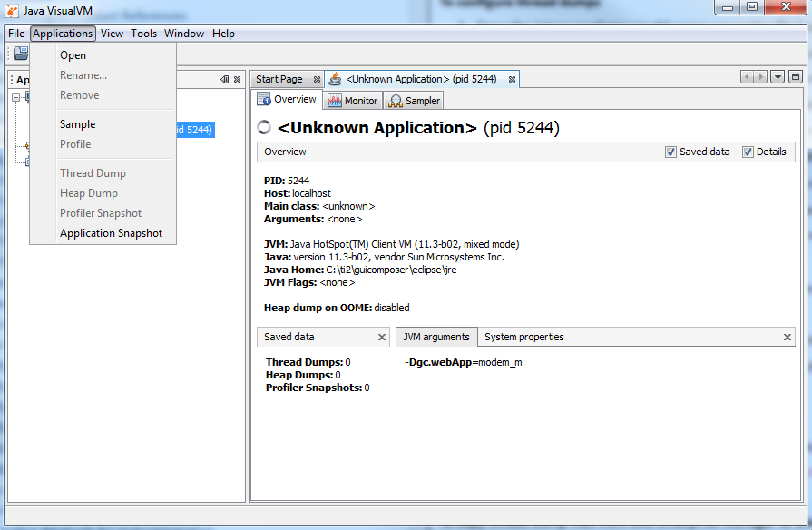This screenshot has width=812, height=530.
Task: Click the Java Home path text
Action: 391,270
